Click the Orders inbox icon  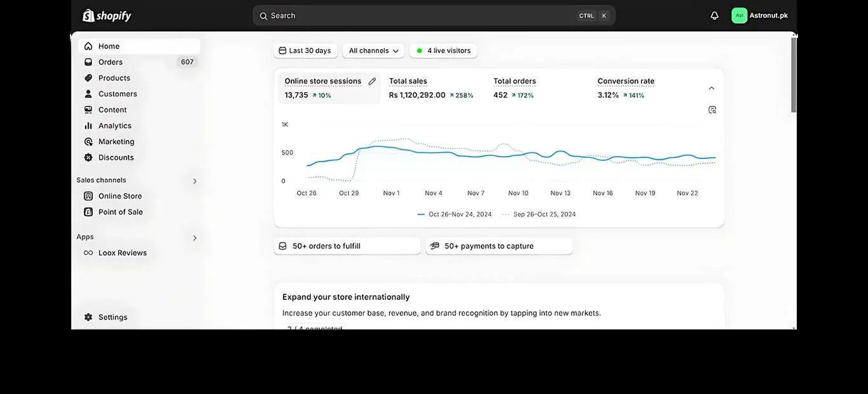(88, 62)
